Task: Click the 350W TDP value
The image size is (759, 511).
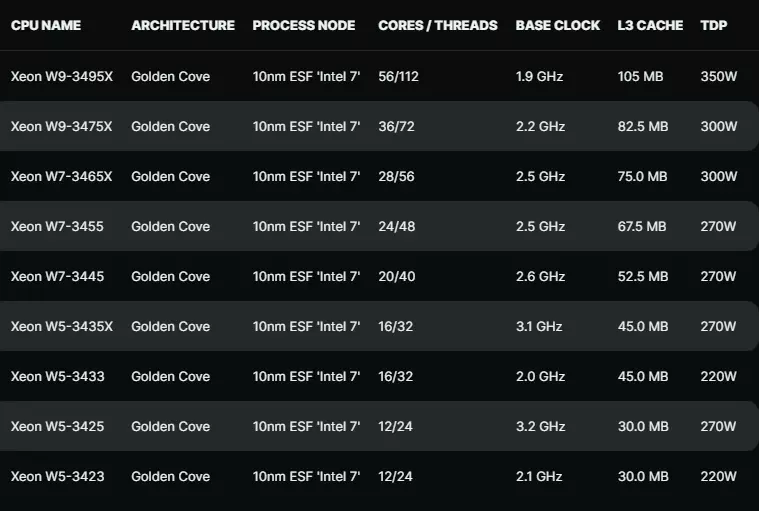Action: pyautogui.click(x=719, y=76)
